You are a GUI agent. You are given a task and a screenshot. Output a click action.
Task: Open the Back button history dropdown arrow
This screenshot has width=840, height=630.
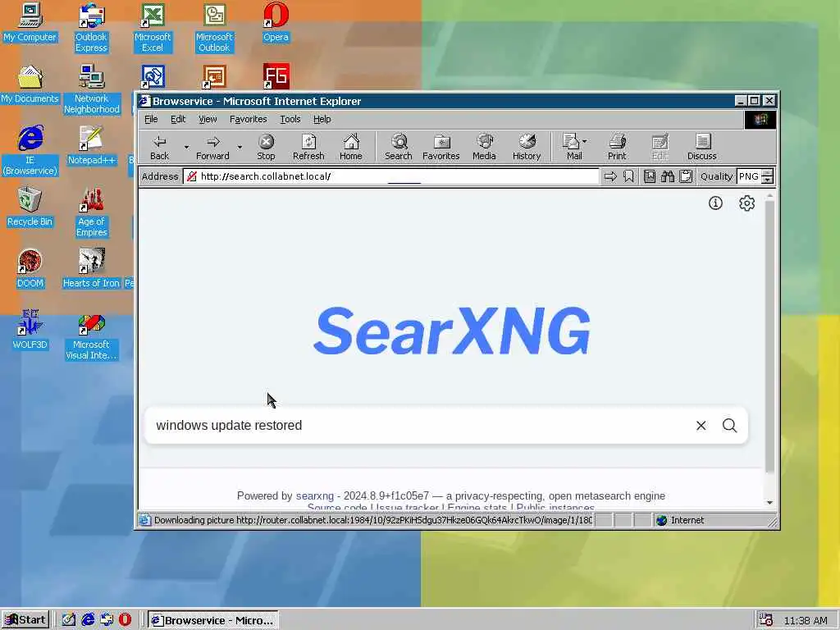point(186,147)
